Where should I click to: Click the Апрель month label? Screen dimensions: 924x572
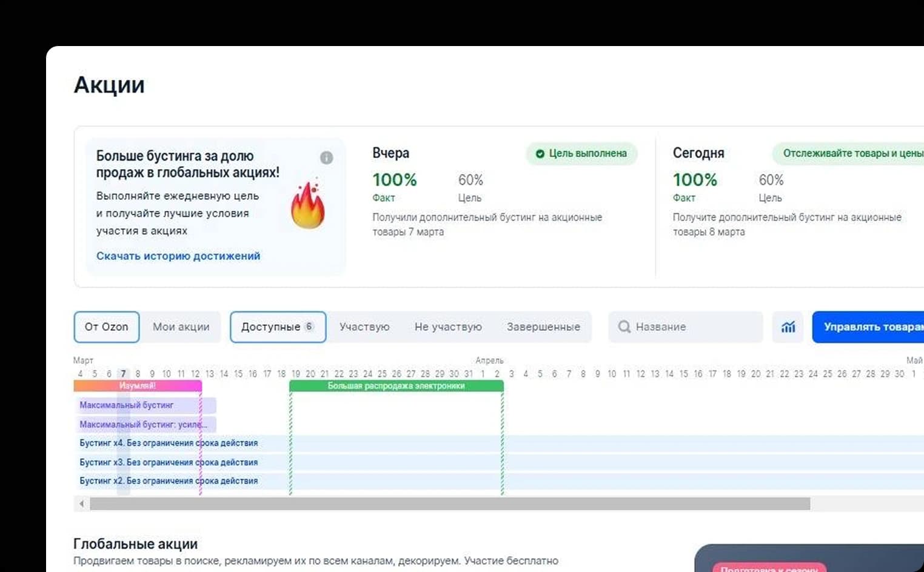pyautogui.click(x=489, y=361)
